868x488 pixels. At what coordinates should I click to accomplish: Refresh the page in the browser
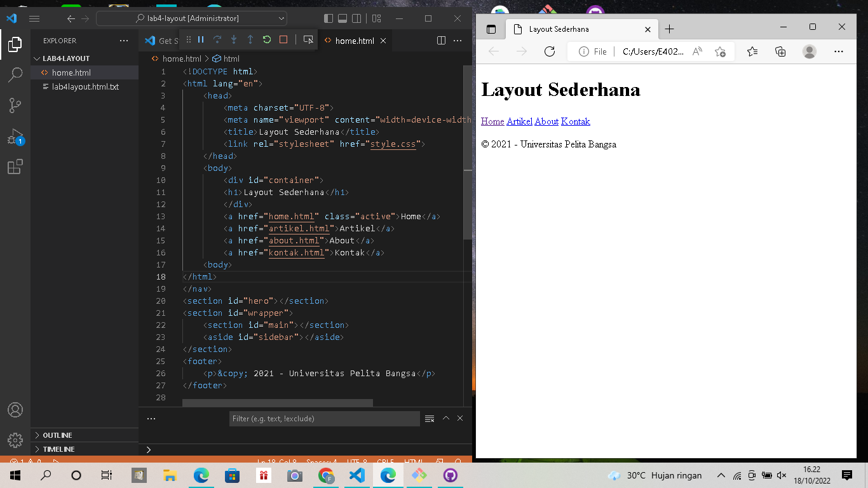point(549,51)
